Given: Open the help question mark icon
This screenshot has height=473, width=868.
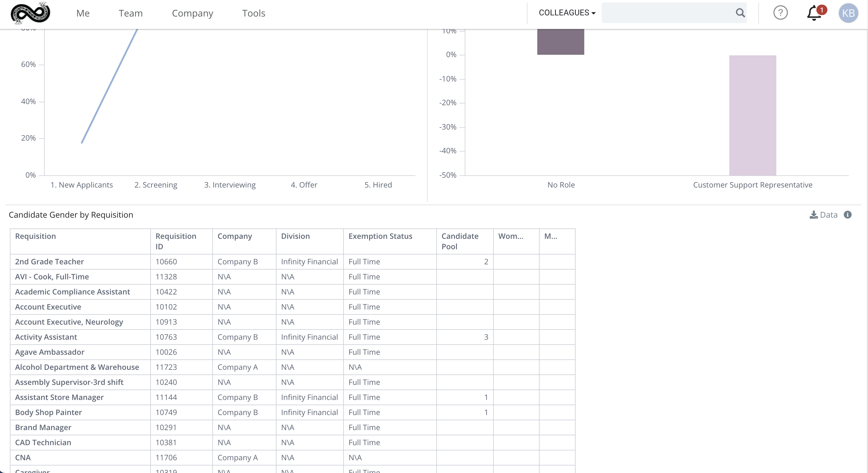Looking at the screenshot, I should click(780, 13).
